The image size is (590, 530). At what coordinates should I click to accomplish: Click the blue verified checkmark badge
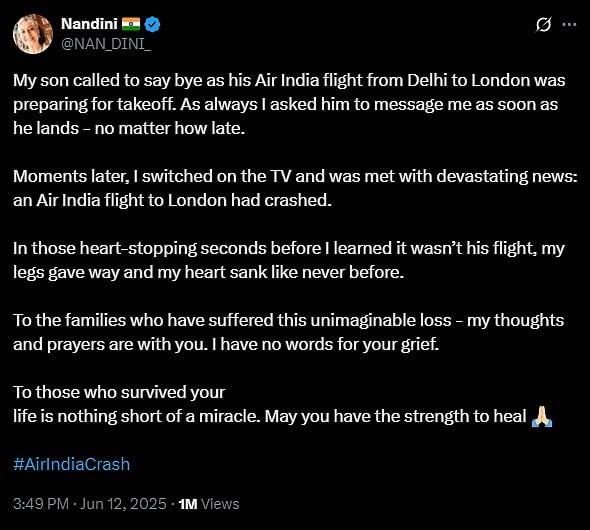tap(152, 24)
